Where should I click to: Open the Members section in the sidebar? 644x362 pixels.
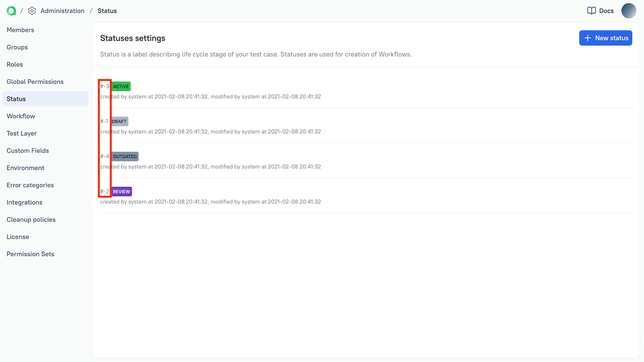click(20, 30)
